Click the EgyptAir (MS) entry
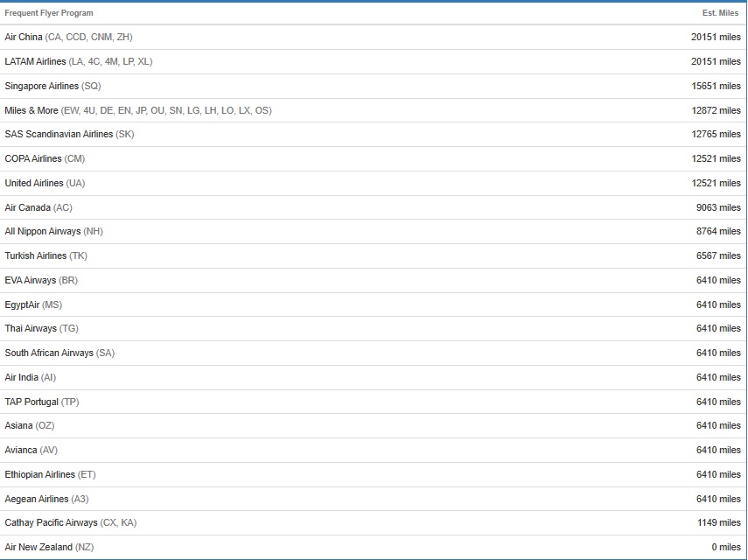 coord(33,304)
